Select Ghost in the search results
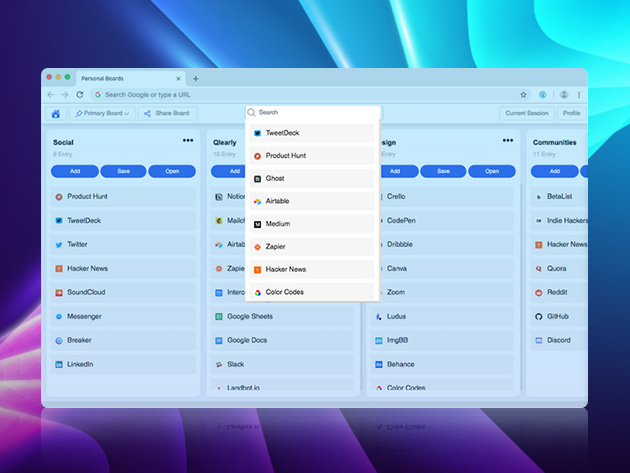The width and height of the screenshot is (630, 473). click(312, 178)
